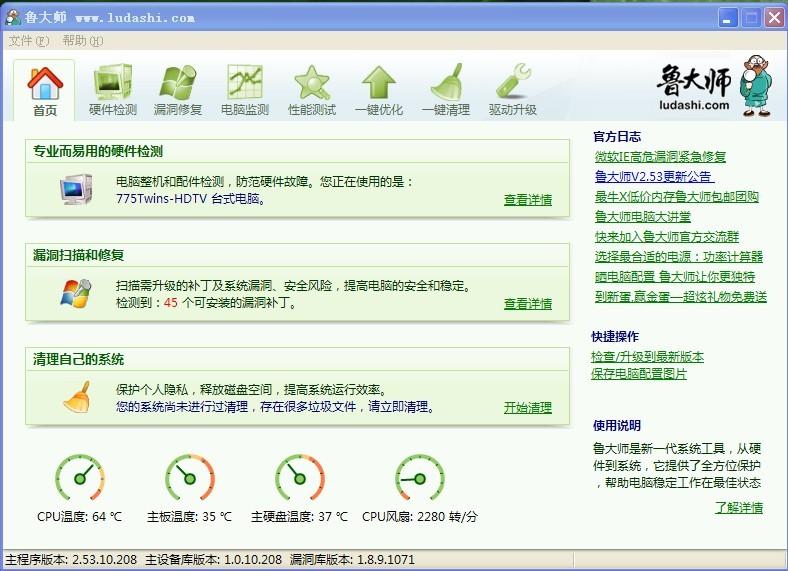The image size is (788, 571).
Task: Click 查看详情 link for hardware detection
Action: [x=527, y=200]
